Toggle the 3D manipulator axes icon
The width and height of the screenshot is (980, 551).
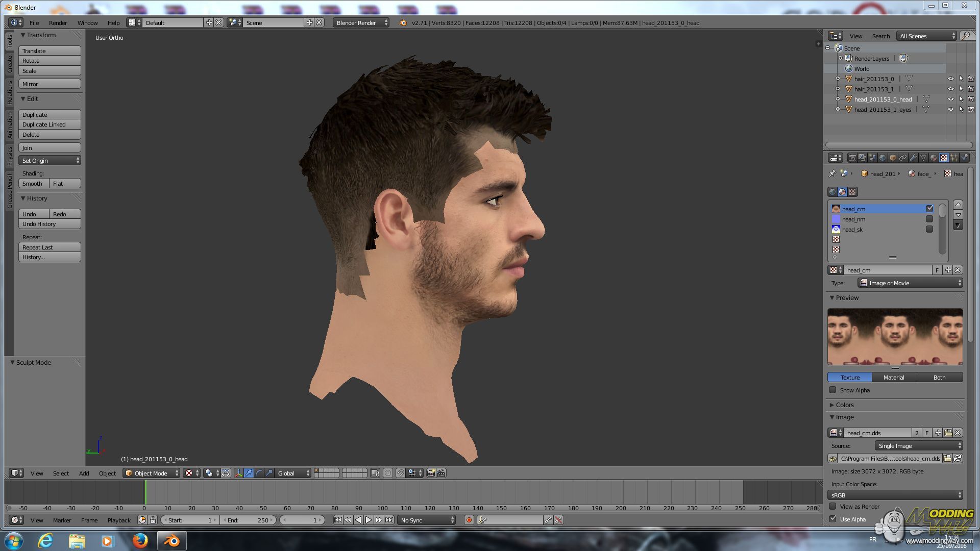(238, 473)
